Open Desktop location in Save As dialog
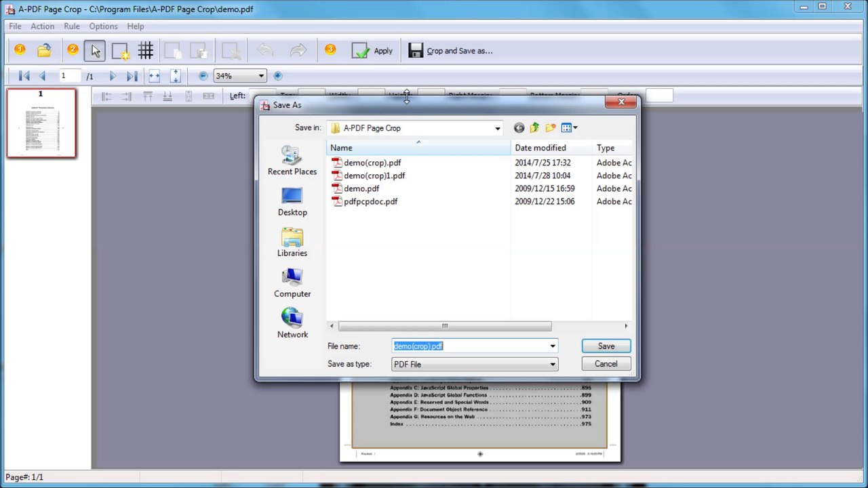Image resolution: width=868 pixels, height=488 pixels. (x=292, y=202)
